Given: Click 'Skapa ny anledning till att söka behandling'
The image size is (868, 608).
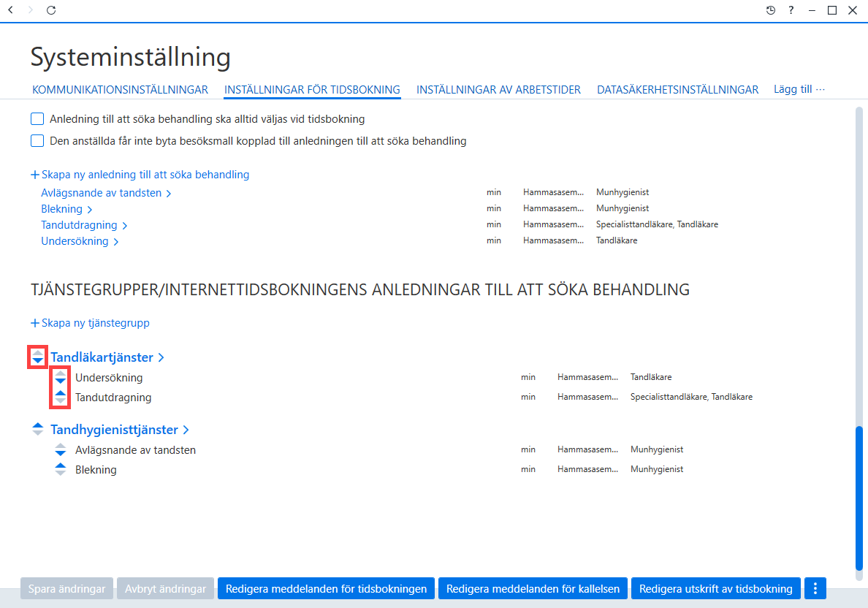Looking at the screenshot, I should pos(145,175).
